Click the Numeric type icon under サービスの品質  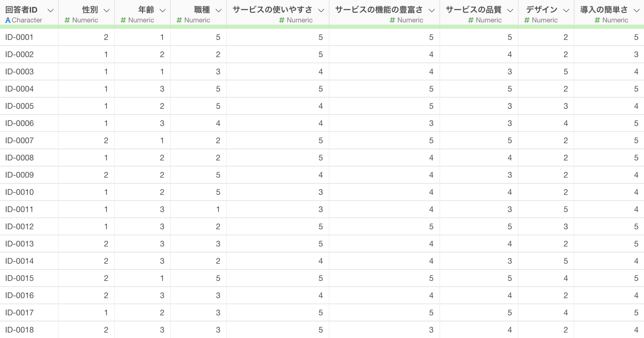coord(470,20)
